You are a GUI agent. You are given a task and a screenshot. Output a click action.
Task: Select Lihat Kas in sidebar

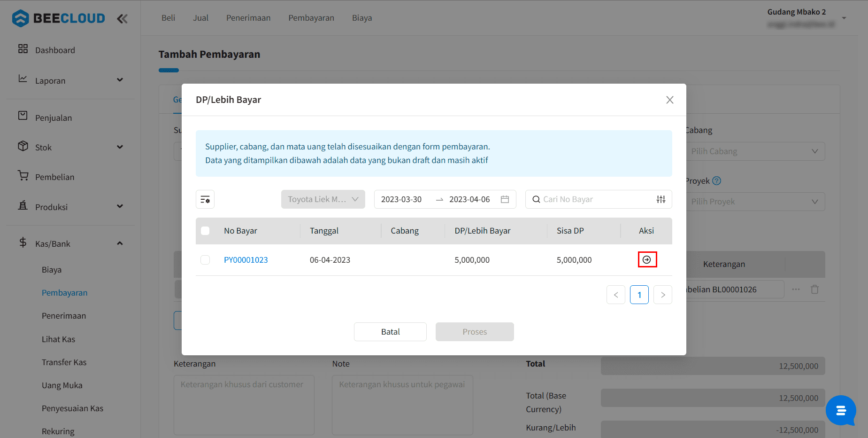tap(58, 339)
